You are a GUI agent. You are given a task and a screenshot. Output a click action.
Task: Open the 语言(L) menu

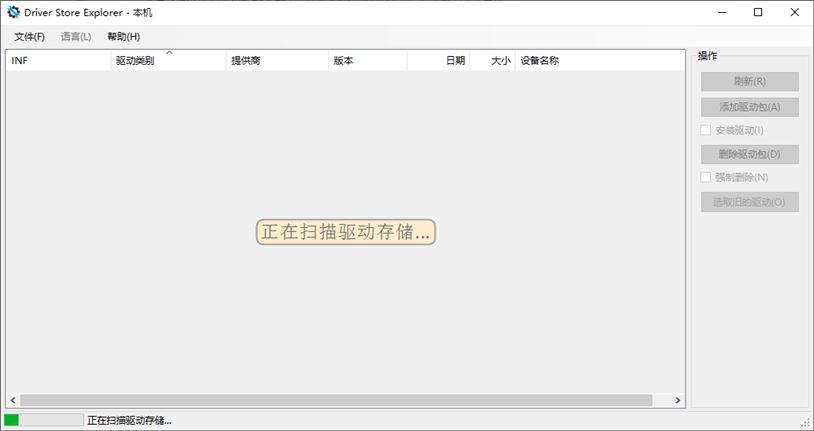pos(75,37)
